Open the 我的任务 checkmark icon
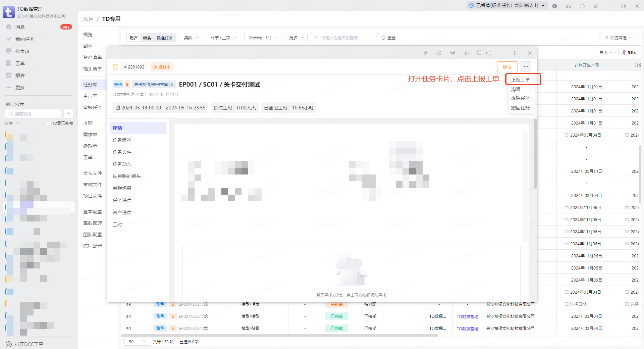The height and width of the screenshot is (349, 644). [x=9, y=39]
